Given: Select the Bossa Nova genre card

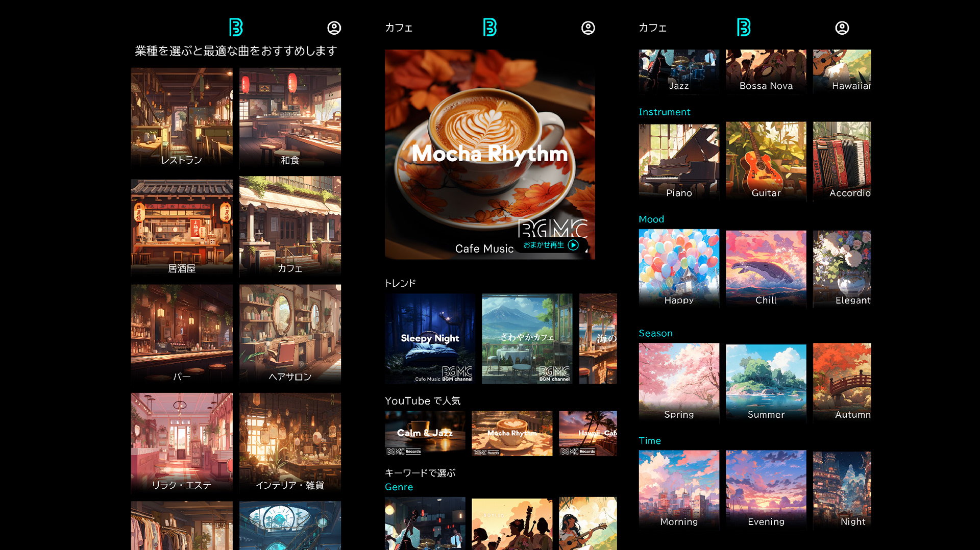Looking at the screenshot, I should coord(766,71).
